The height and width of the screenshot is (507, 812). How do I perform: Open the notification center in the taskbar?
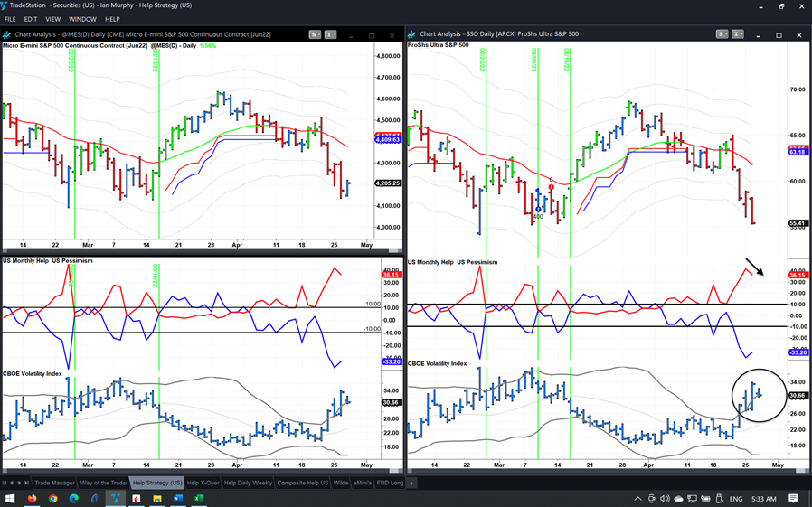pos(793,499)
